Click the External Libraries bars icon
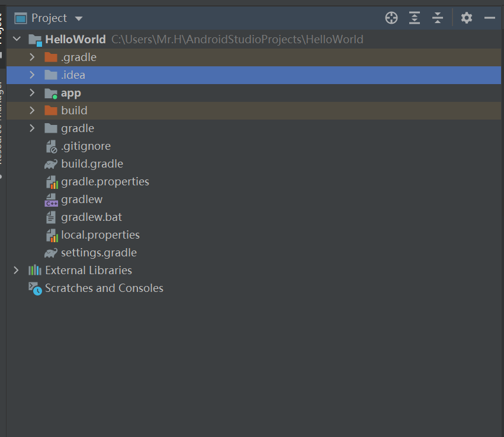Image resolution: width=504 pixels, height=437 pixels. pyautogui.click(x=35, y=270)
